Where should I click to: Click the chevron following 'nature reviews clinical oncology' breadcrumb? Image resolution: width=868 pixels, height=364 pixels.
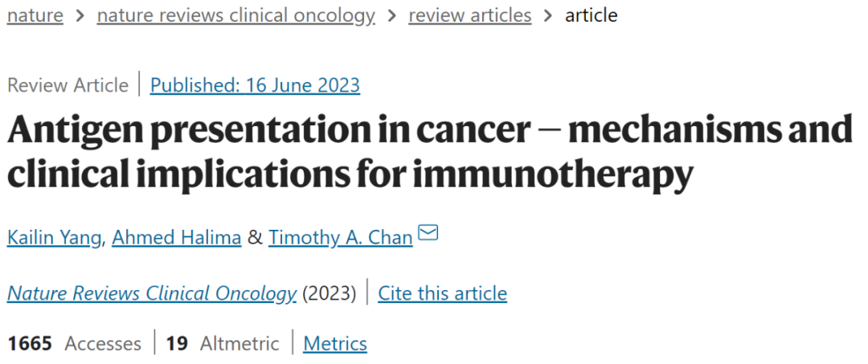391,16
